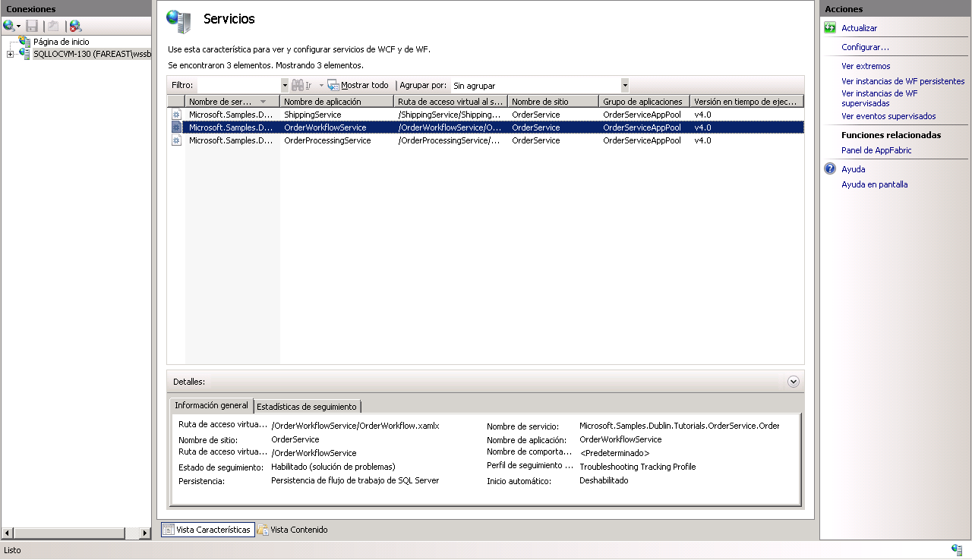Click the greyed-out up-one-level folder icon
This screenshot has width=972, height=560.
click(54, 26)
